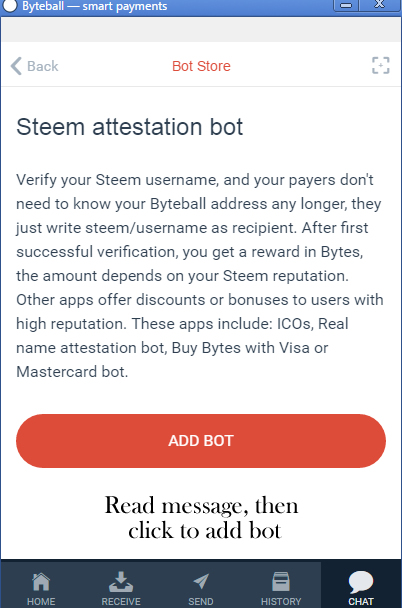
Task: Minimize the Byteball window
Action: pos(346,5)
